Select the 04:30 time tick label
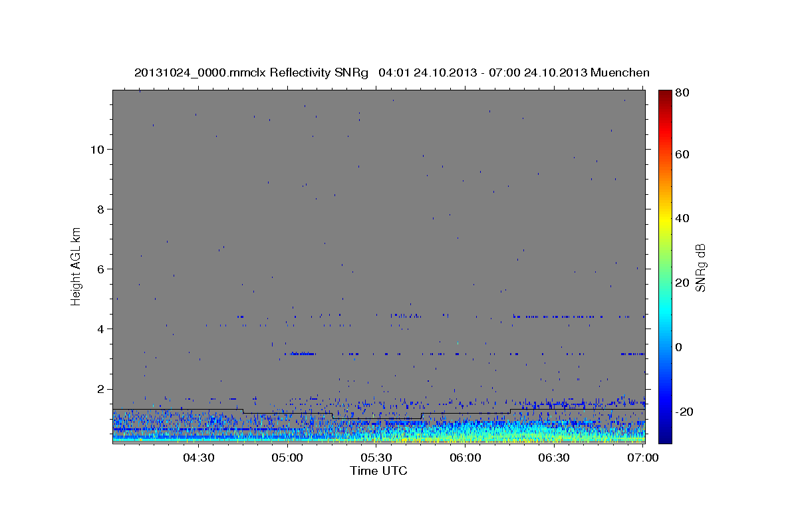The height and width of the screenshot is (532, 798). point(199,458)
